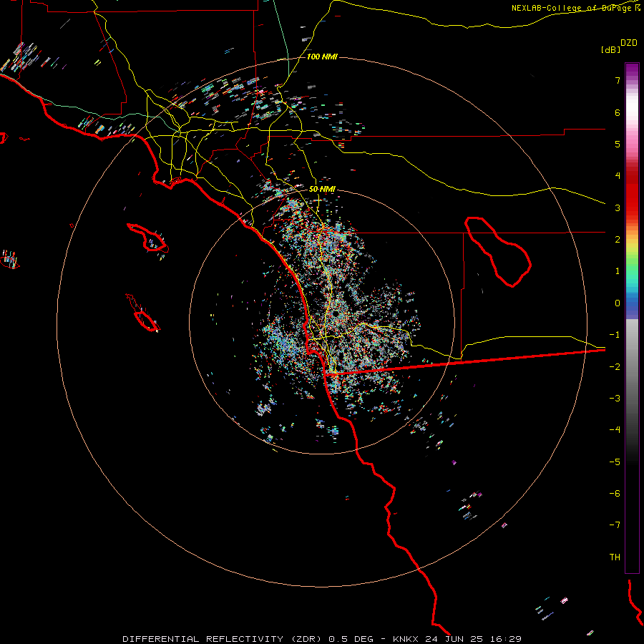
Task: Click the 7 value on the color scale
Action: [x=618, y=80]
